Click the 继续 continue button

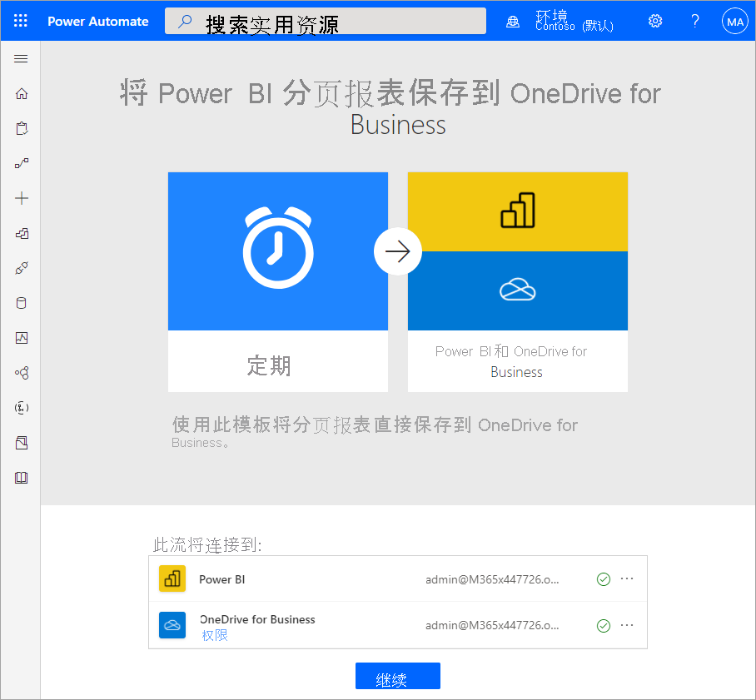click(398, 676)
